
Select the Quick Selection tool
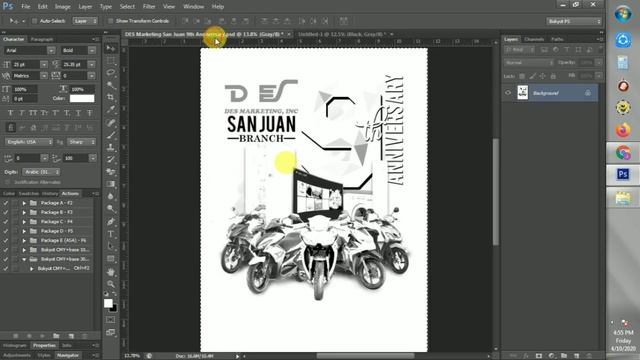coord(111,85)
